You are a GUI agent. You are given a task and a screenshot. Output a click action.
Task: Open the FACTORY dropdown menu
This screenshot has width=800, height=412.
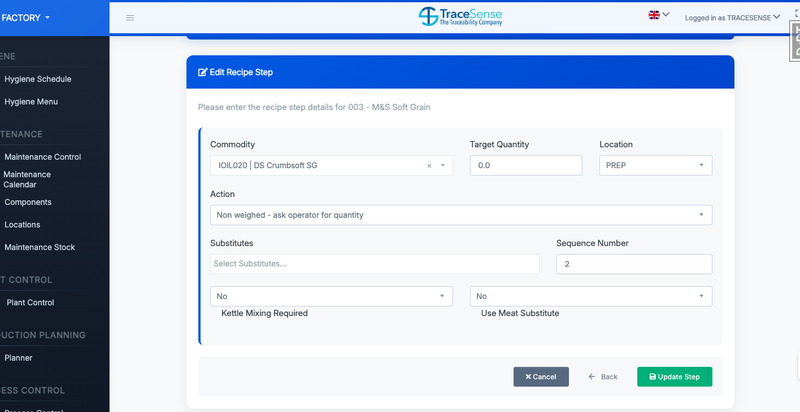(27, 17)
